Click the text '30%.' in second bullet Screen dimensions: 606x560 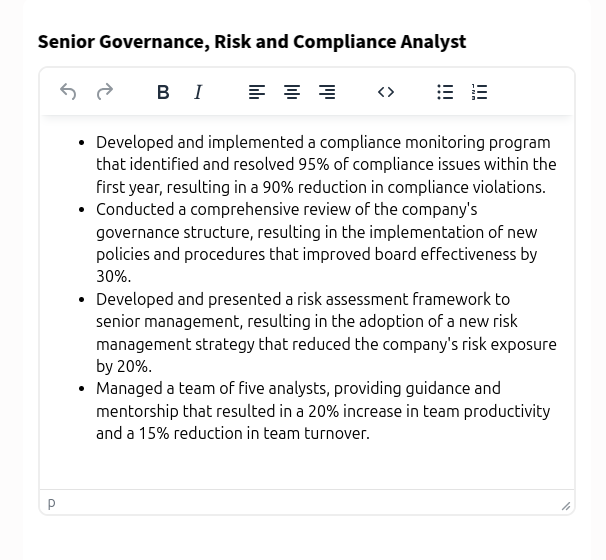[114, 277]
